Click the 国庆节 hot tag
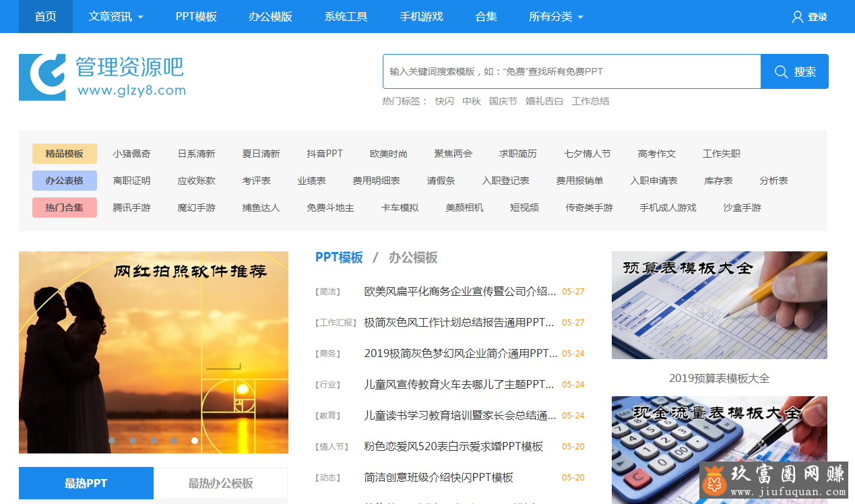This screenshot has width=855, height=504. point(503,101)
